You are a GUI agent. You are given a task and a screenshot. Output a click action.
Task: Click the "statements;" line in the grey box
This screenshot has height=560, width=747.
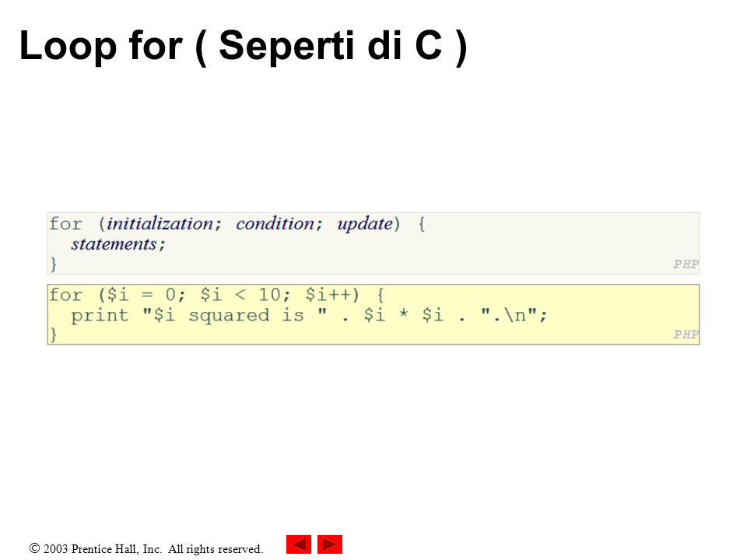[x=117, y=244]
